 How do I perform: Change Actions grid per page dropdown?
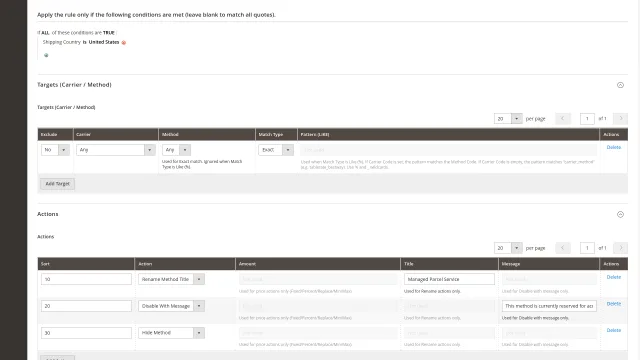click(x=508, y=248)
